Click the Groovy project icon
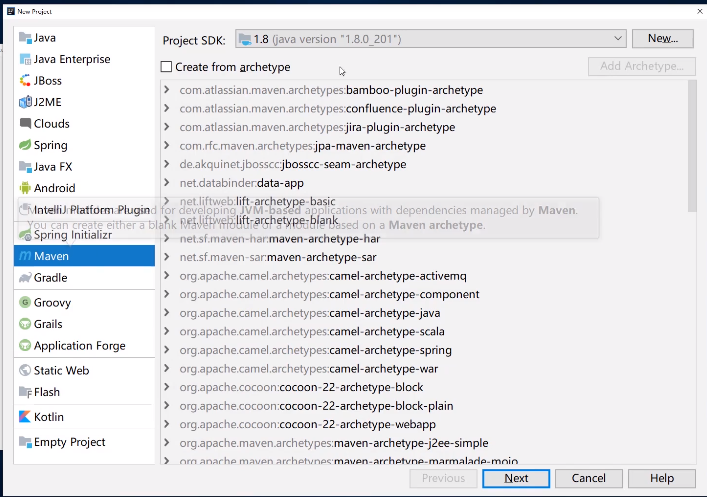The image size is (707, 497). point(25,302)
